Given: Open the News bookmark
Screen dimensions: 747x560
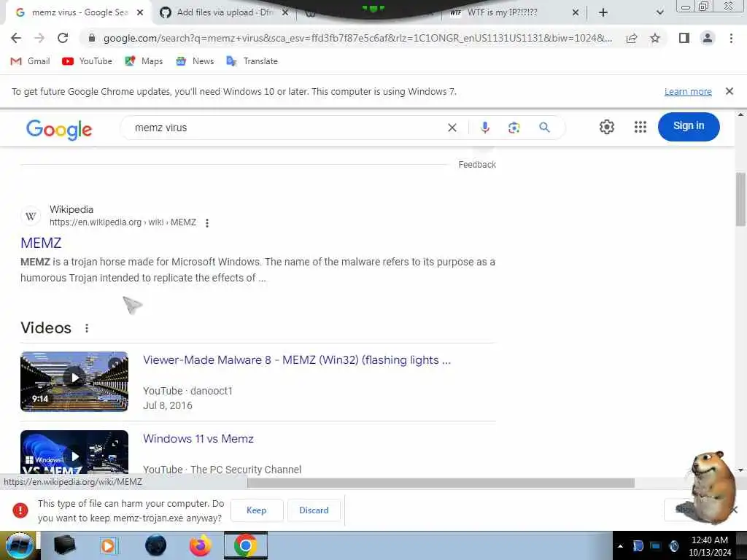Looking at the screenshot, I should click(195, 61).
